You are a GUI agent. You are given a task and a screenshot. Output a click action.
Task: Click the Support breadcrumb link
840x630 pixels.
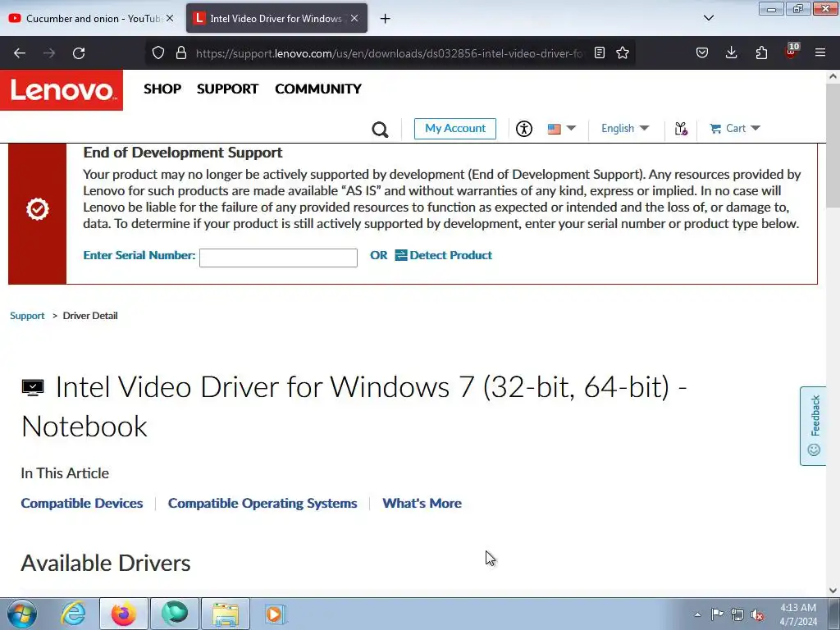pyautogui.click(x=27, y=316)
